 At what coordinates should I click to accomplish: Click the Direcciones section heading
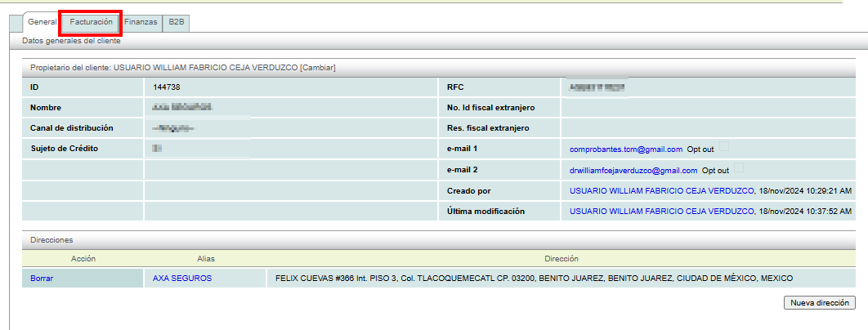point(51,240)
